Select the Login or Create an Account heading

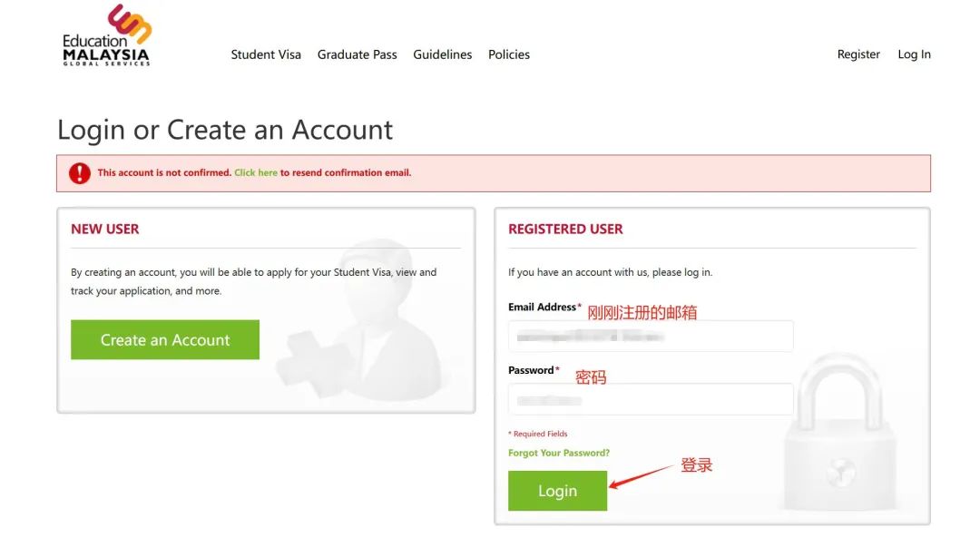click(x=225, y=130)
